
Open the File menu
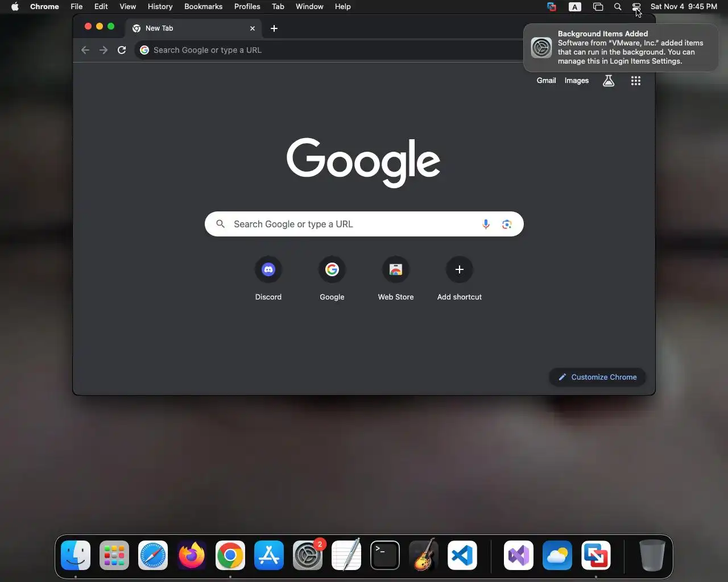[76, 7]
